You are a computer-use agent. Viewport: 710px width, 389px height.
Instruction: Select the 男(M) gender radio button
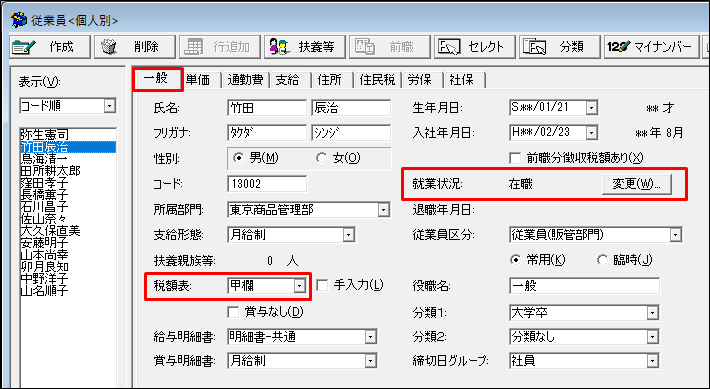click(238, 158)
